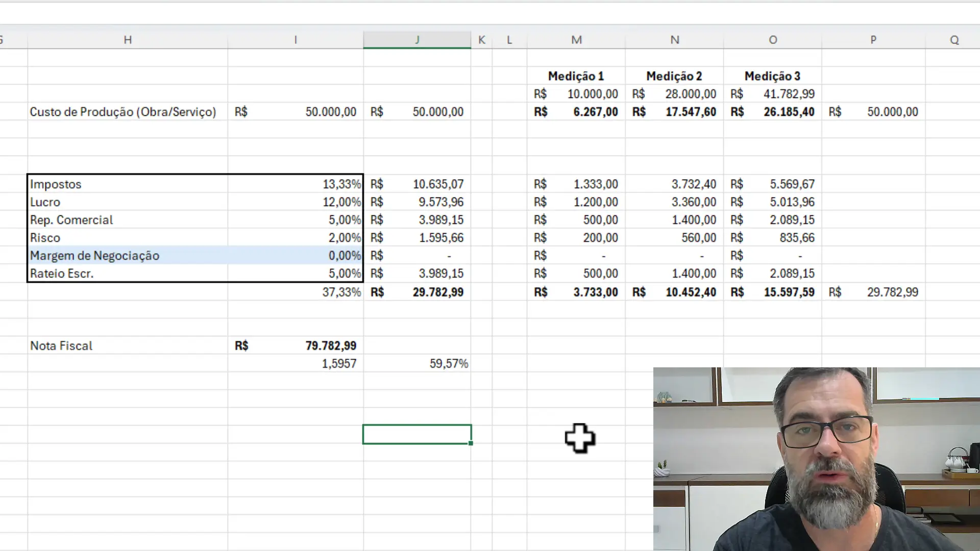Select column I header
Image resolution: width=980 pixels, height=551 pixels.
pyautogui.click(x=296, y=40)
